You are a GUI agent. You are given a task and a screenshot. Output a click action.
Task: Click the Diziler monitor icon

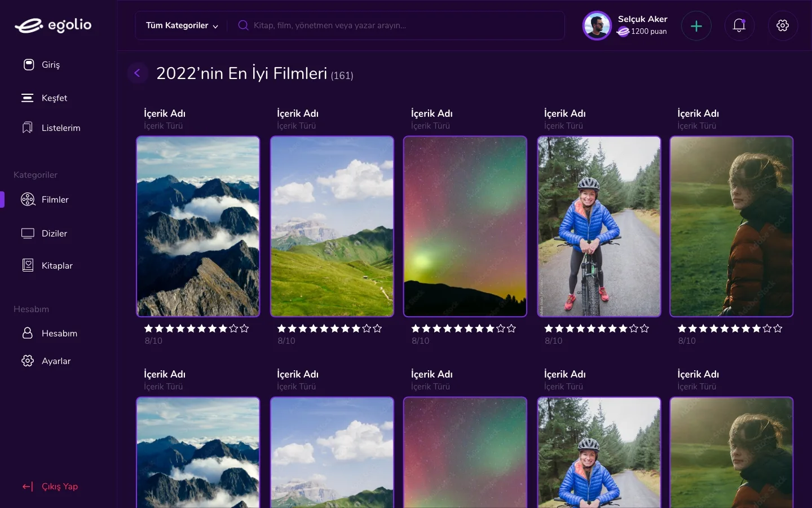click(28, 233)
